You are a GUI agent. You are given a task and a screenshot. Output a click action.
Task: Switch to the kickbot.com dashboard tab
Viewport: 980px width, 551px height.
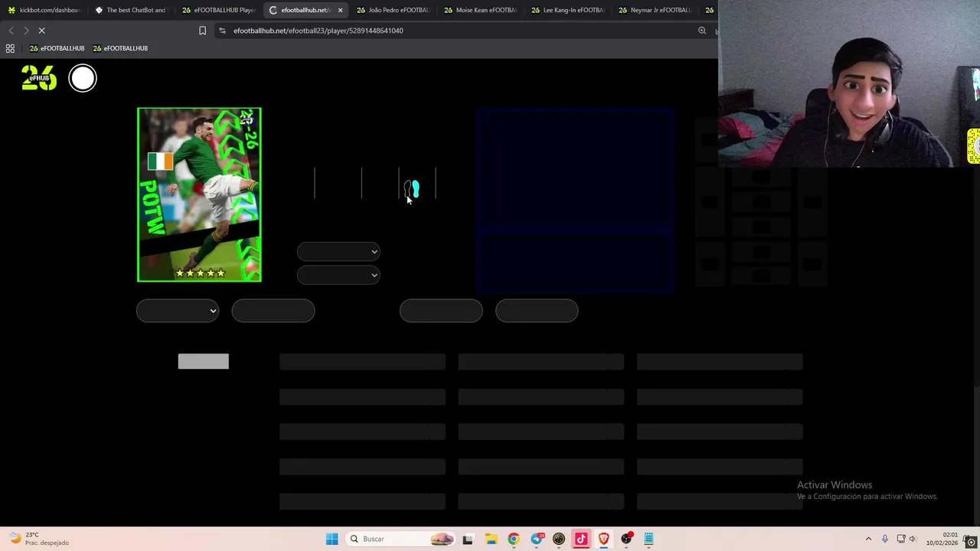click(x=44, y=10)
